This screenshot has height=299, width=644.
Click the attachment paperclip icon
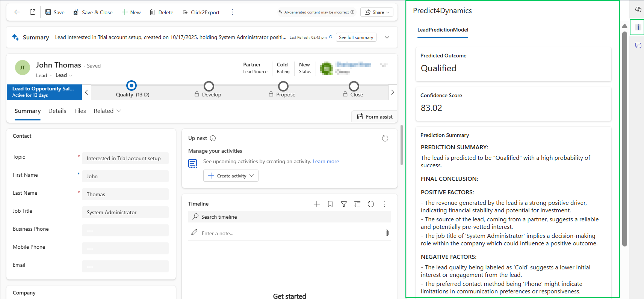(x=387, y=233)
